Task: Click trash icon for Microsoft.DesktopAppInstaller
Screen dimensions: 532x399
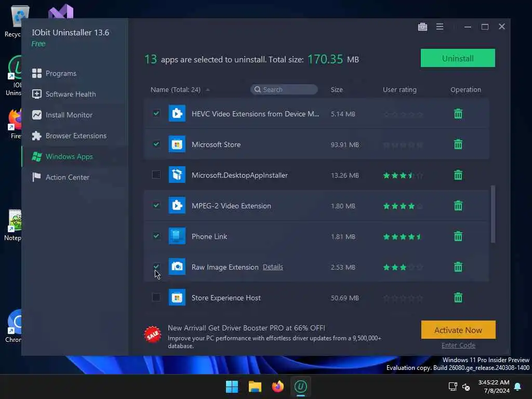Action: click(458, 175)
